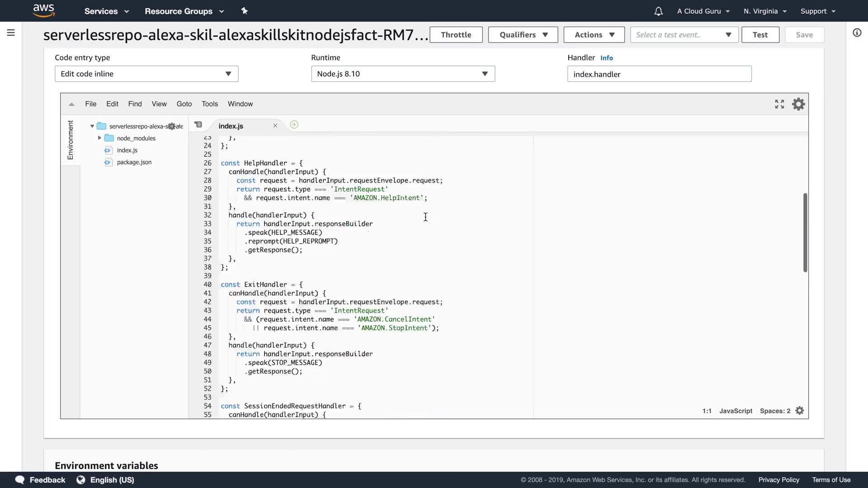Viewport: 868px width, 488px height.
Task: Open the Runtime Node.js 8.10 dropdown
Action: pyautogui.click(x=403, y=74)
